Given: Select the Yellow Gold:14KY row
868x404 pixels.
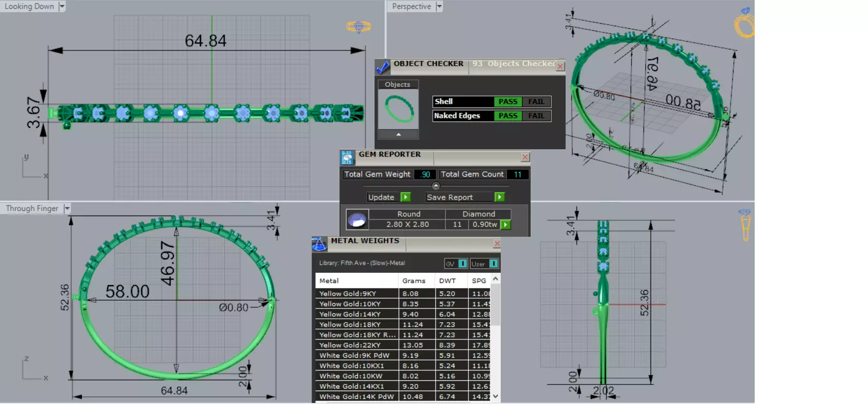Looking at the screenshot, I should click(x=403, y=314).
